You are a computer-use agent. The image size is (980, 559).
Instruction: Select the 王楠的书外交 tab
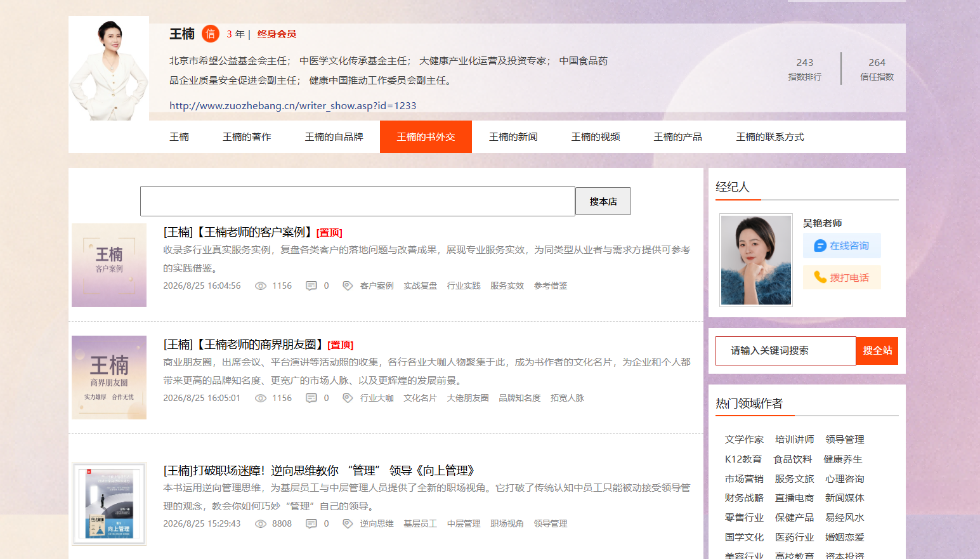[426, 137]
